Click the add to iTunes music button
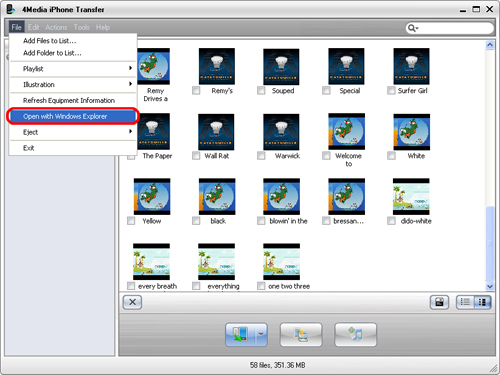This screenshot has height=375, width=500. (355, 334)
